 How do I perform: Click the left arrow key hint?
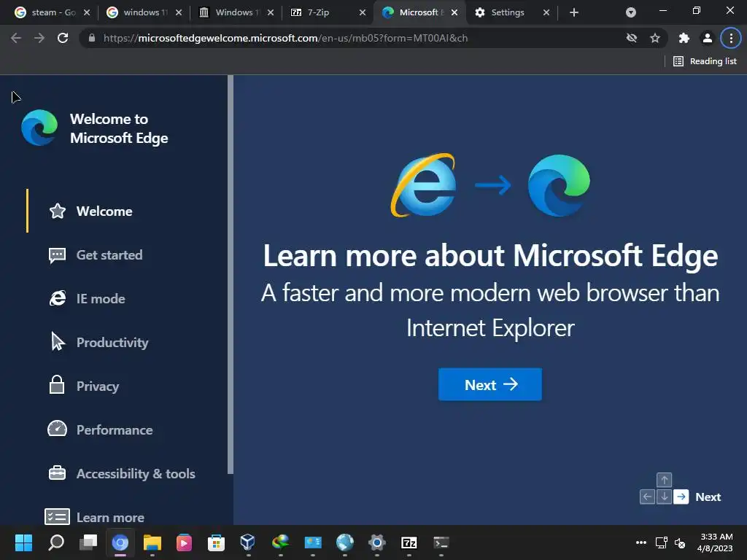point(648,497)
